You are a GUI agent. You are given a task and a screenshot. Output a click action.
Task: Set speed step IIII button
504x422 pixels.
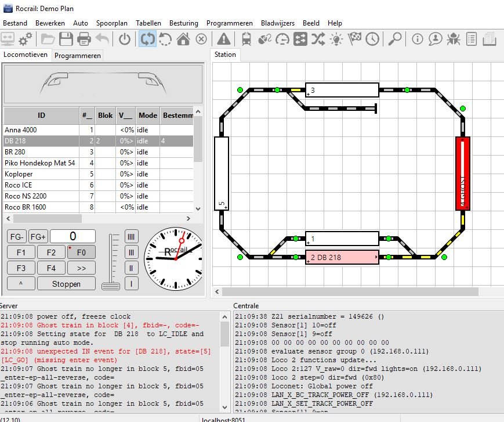[131, 237]
